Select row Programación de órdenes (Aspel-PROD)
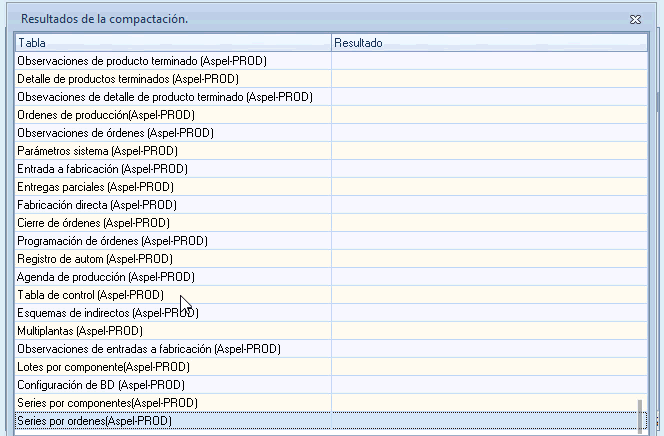The image size is (664, 436). 331,241
